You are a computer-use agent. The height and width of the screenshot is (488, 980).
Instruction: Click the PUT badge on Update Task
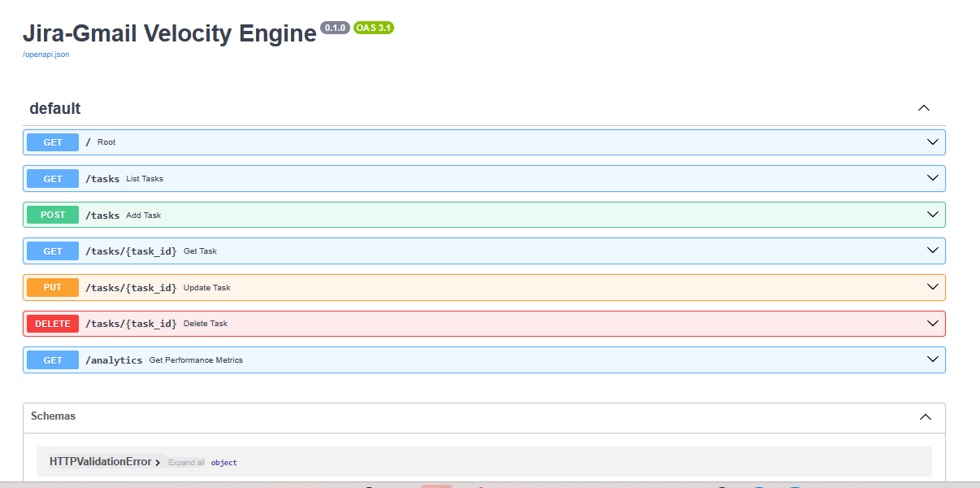(52, 286)
